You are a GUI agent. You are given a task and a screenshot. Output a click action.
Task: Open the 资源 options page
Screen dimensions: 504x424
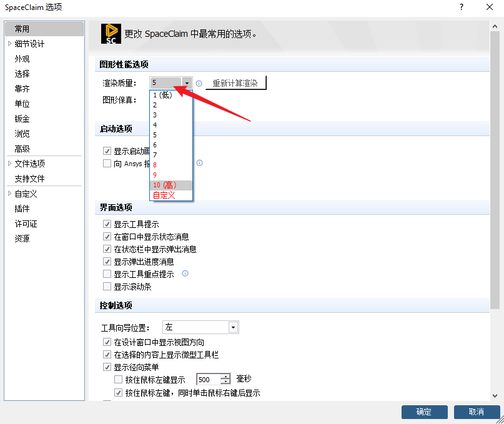tap(22, 239)
